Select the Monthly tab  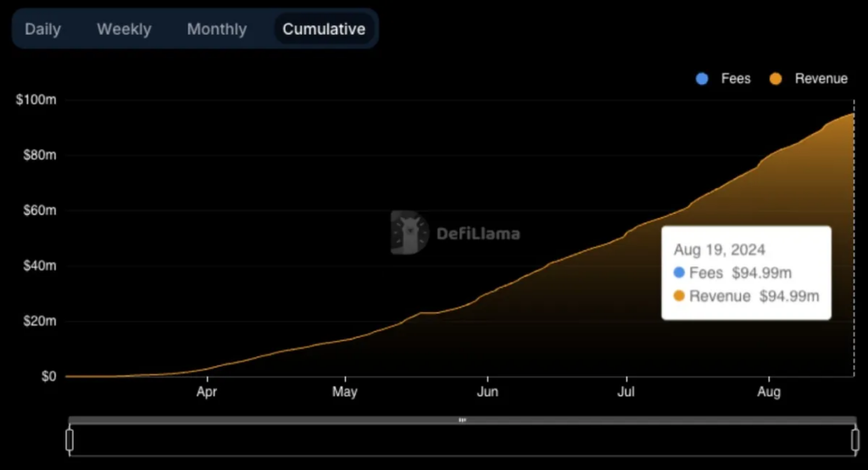coord(216,29)
